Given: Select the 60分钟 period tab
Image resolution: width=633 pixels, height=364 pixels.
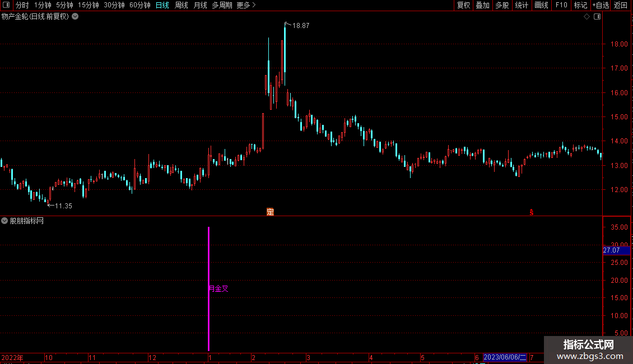Looking at the screenshot, I should 140,5.
